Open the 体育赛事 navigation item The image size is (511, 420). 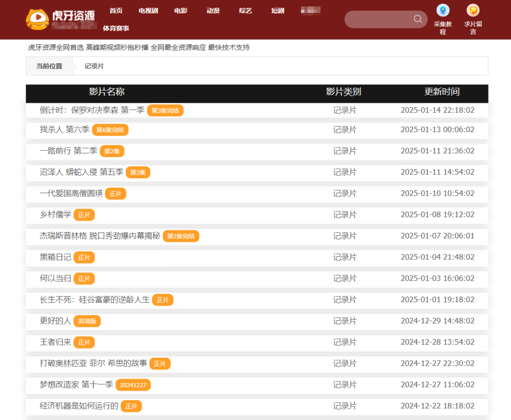tap(116, 28)
